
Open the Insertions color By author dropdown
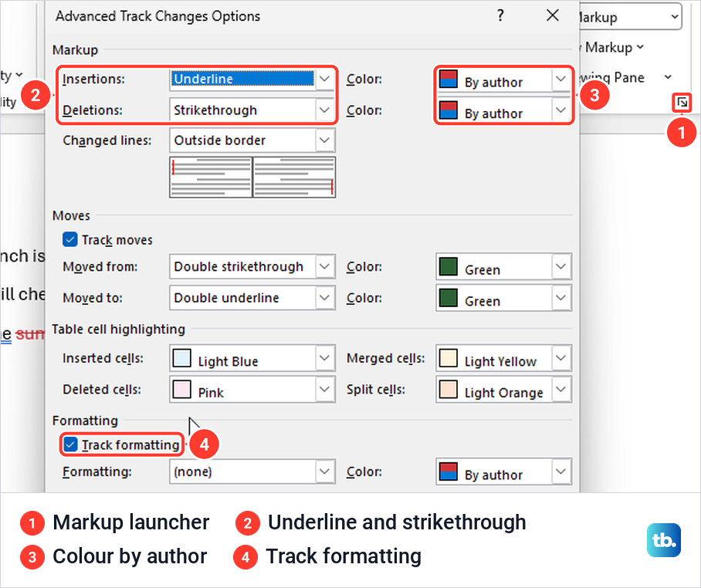click(561, 79)
